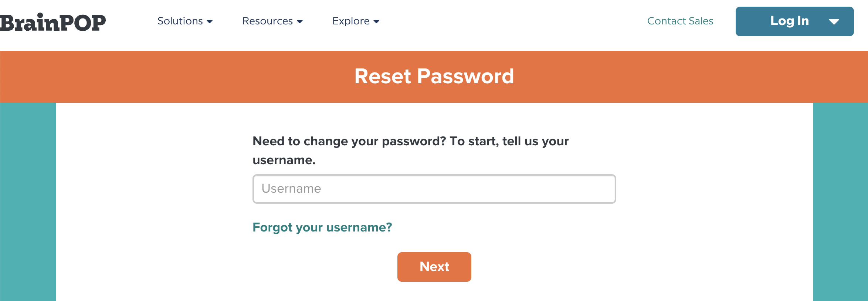
Task: Select Explore in the navigation bar
Action: point(350,21)
